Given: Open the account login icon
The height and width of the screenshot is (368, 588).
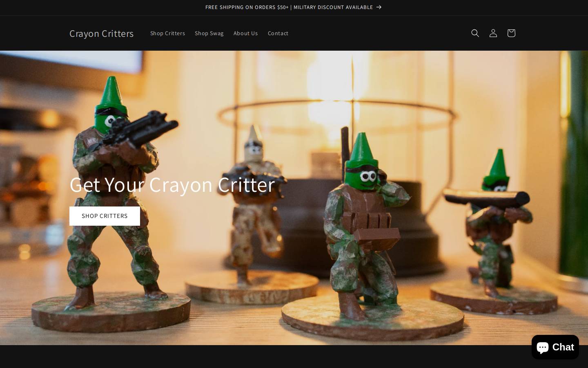Looking at the screenshot, I should tap(493, 33).
